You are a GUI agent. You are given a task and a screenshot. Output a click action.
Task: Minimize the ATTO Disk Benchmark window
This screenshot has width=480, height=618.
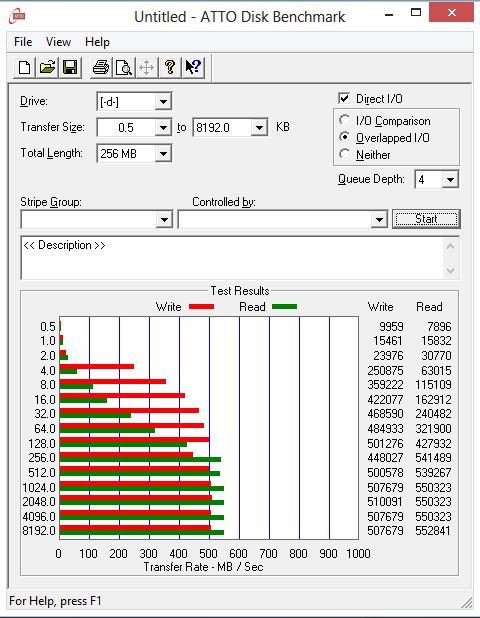click(389, 15)
